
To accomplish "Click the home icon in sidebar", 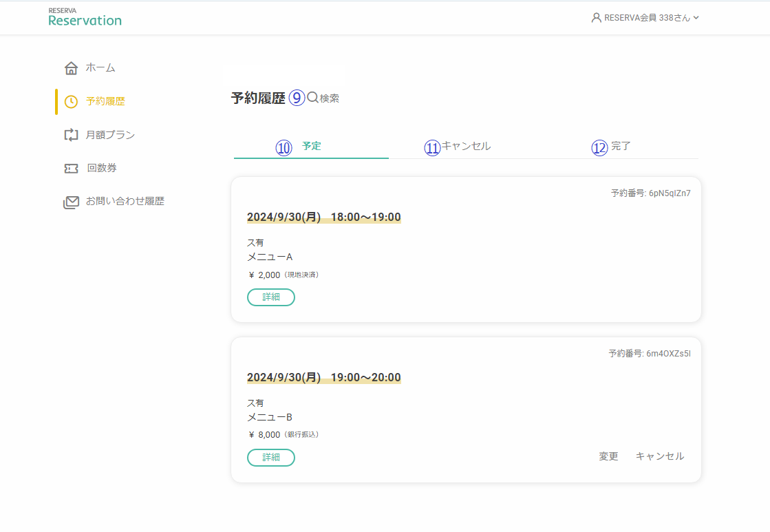I will point(71,67).
